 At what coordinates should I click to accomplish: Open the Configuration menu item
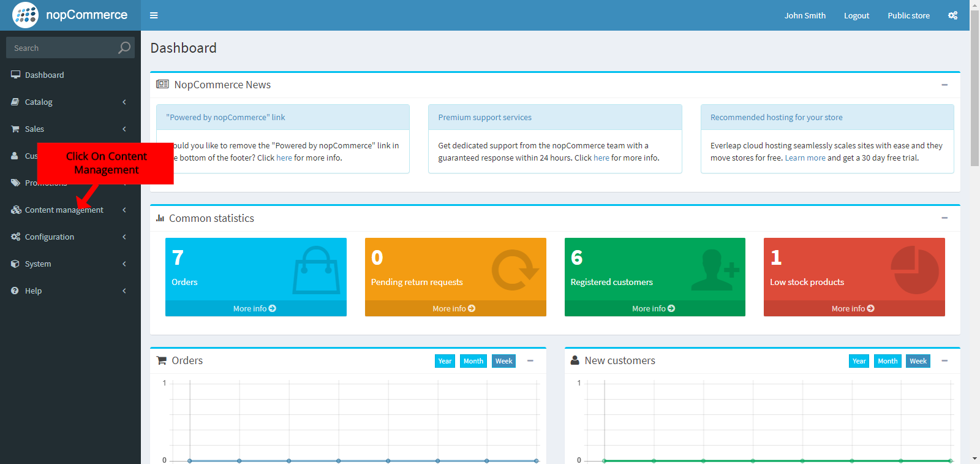coord(70,237)
